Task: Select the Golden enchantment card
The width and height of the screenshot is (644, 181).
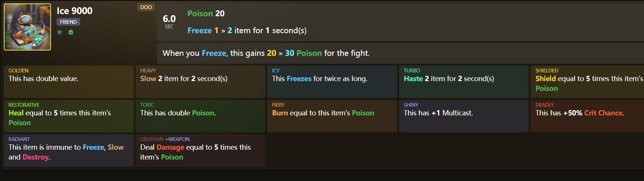Action: click(68, 82)
